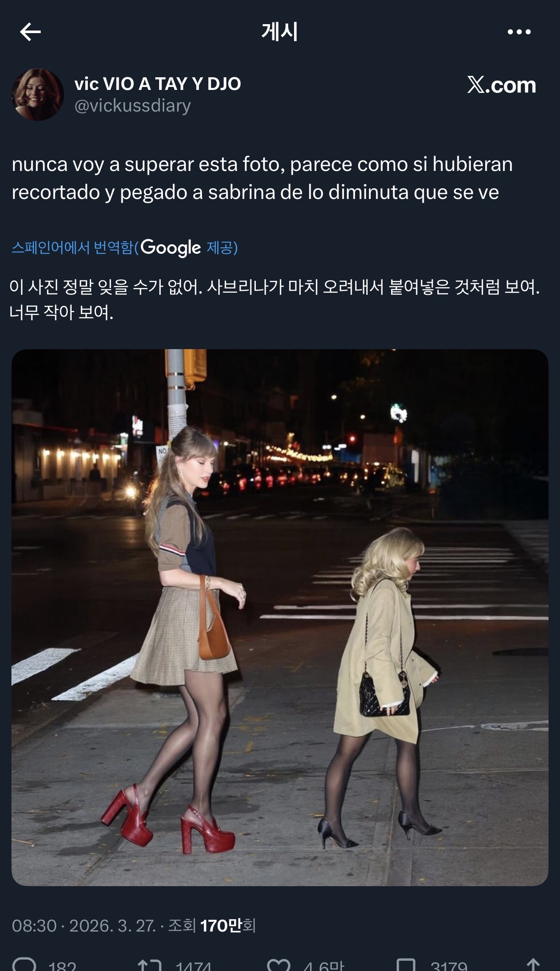Tap the @vickussdiary handle
The image size is (560, 971).
(132, 106)
